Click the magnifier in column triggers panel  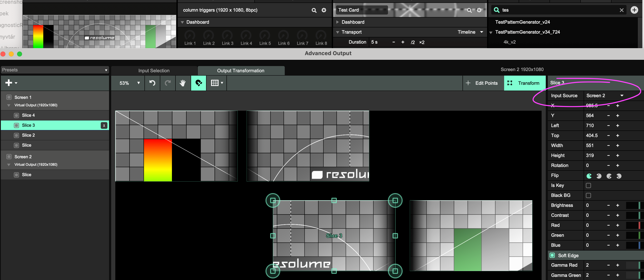pyautogui.click(x=314, y=10)
